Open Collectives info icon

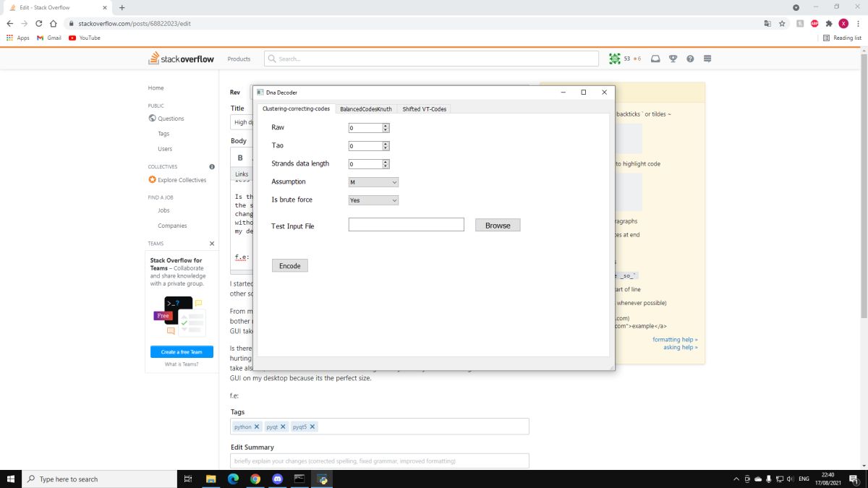(212, 166)
